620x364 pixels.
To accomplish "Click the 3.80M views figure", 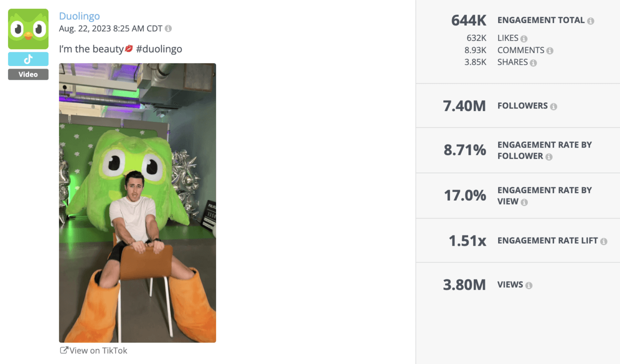I will 464,285.
